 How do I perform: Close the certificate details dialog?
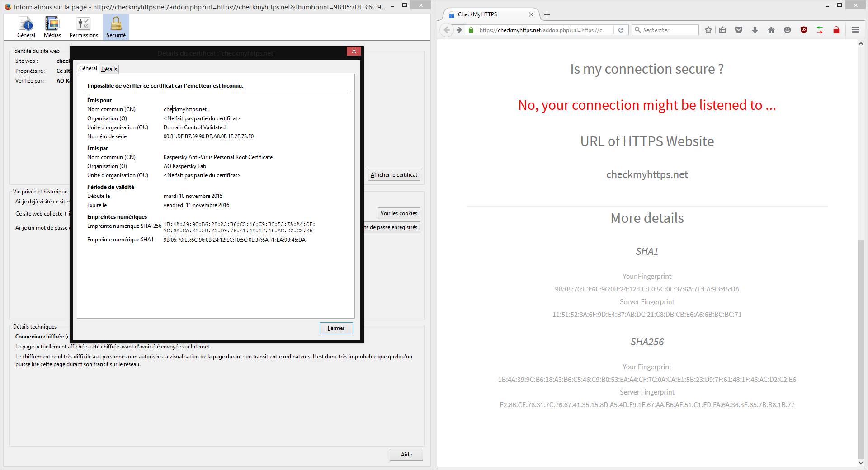(354, 51)
